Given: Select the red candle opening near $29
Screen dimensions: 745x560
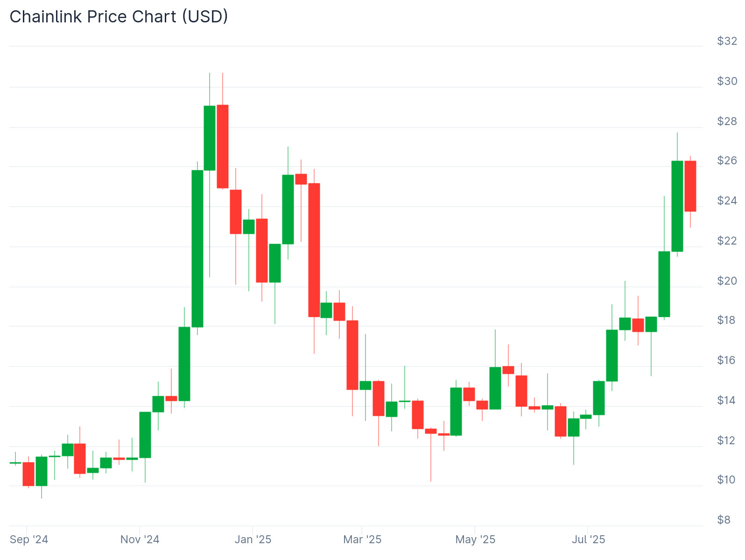Looking at the screenshot, I should pos(223,146).
